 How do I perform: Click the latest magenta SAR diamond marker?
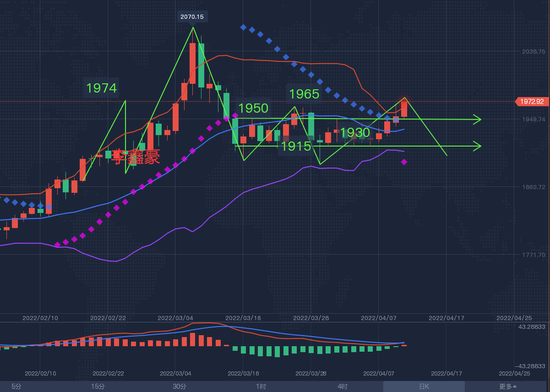coord(404,162)
